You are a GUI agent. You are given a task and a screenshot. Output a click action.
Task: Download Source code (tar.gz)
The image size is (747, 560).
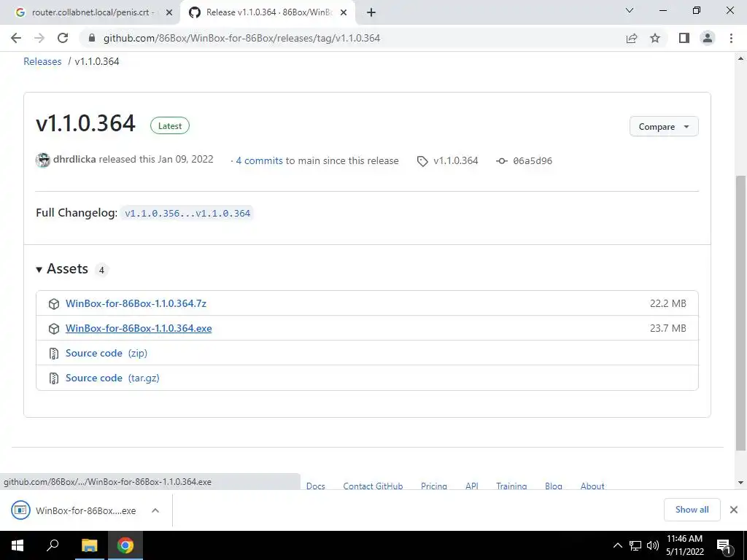[112, 378]
